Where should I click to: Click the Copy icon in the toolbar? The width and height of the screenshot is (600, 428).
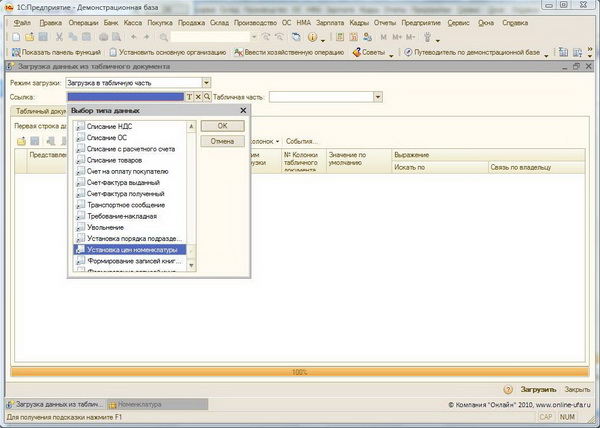pos(73,37)
